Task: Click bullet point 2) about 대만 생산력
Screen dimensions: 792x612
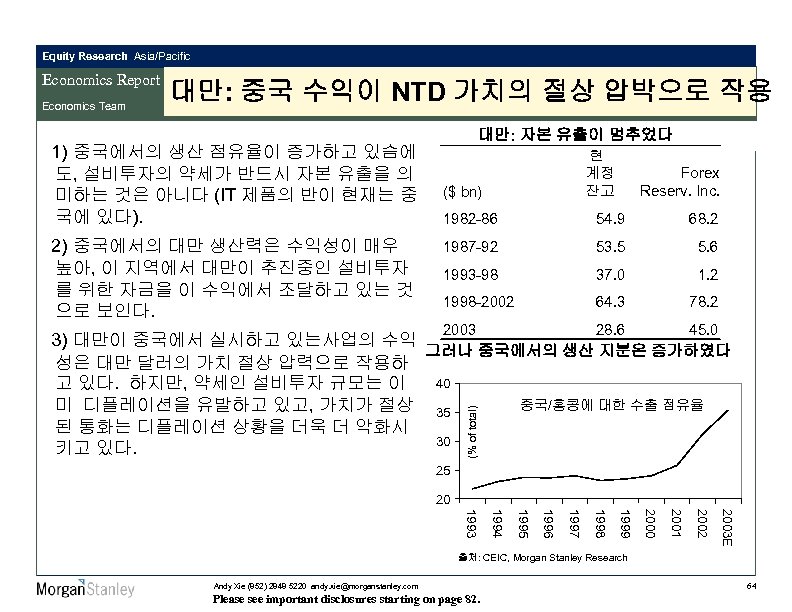Action: [232, 278]
